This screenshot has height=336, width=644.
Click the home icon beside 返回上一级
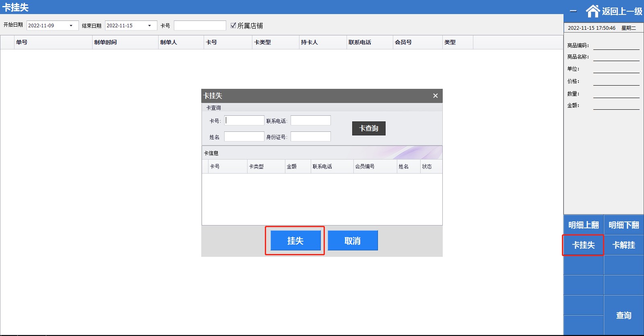(593, 11)
